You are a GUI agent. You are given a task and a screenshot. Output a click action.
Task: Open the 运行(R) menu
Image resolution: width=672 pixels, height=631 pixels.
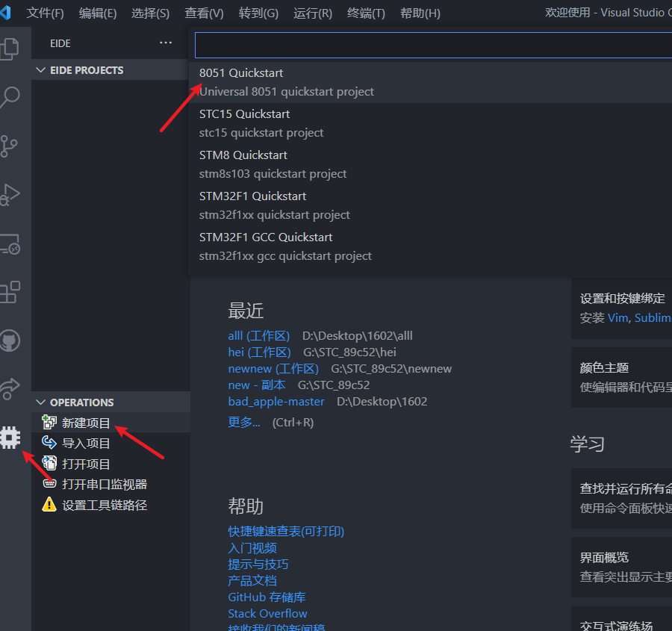[313, 13]
